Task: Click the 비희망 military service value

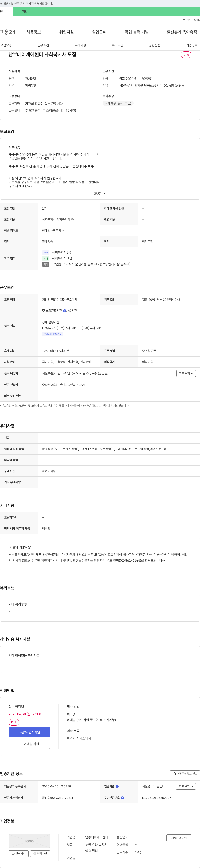Action: 46,528
